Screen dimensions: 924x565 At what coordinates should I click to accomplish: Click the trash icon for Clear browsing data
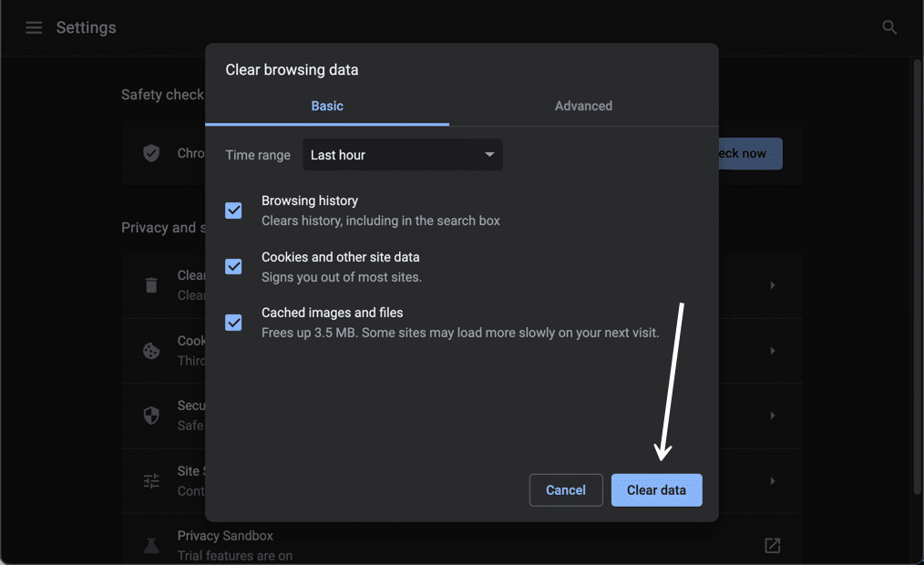[150, 285]
